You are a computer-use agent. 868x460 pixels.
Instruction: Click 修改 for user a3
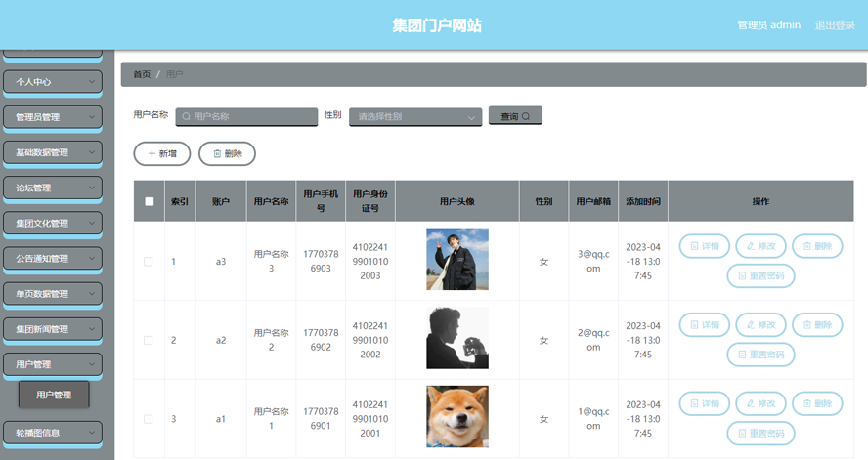point(760,246)
